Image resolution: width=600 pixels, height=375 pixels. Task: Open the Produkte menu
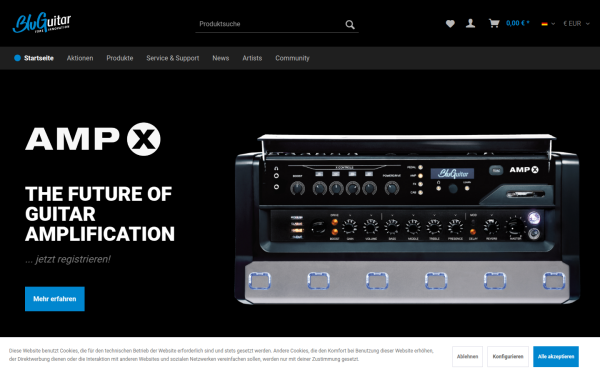click(120, 58)
